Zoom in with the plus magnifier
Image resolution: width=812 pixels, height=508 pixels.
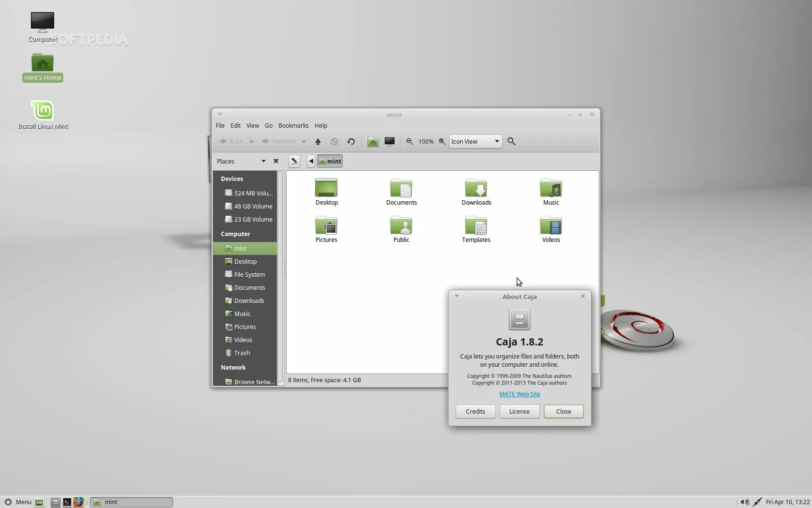tap(442, 142)
